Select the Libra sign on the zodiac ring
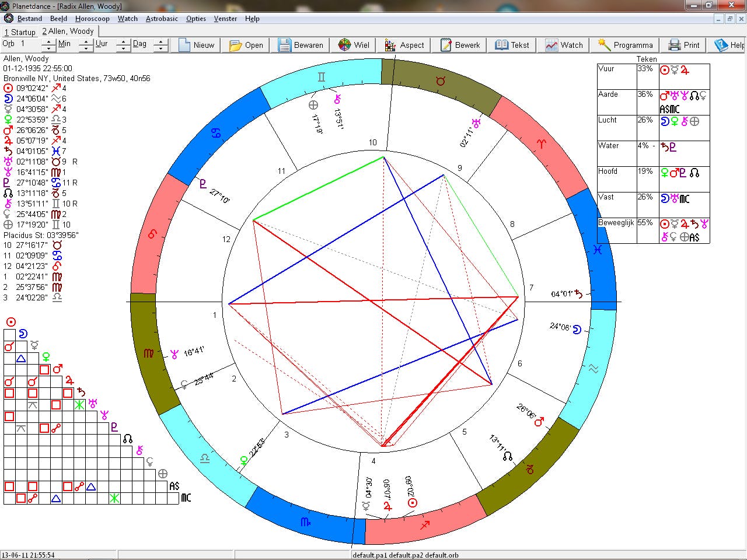The image size is (747, 560). pyautogui.click(x=205, y=459)
